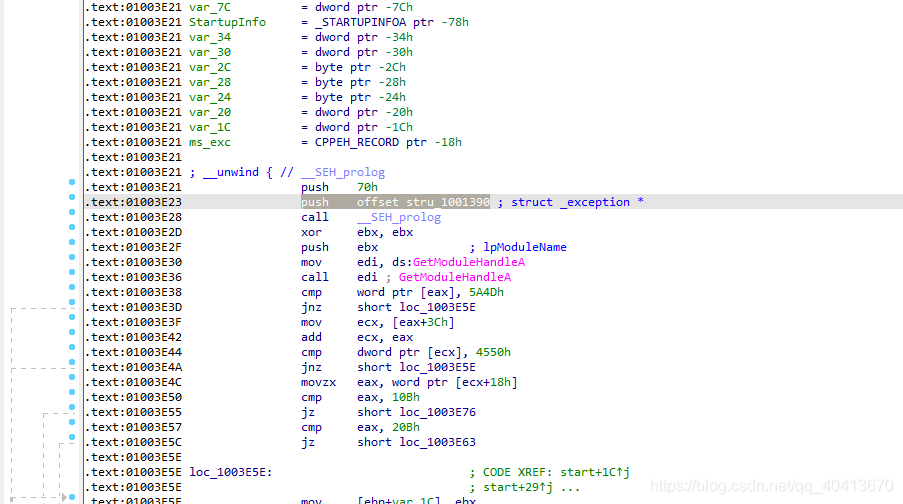Click _STARTUPINFOA type name
The height and width of the screenshot is (504, 903).
coord(361,22)
